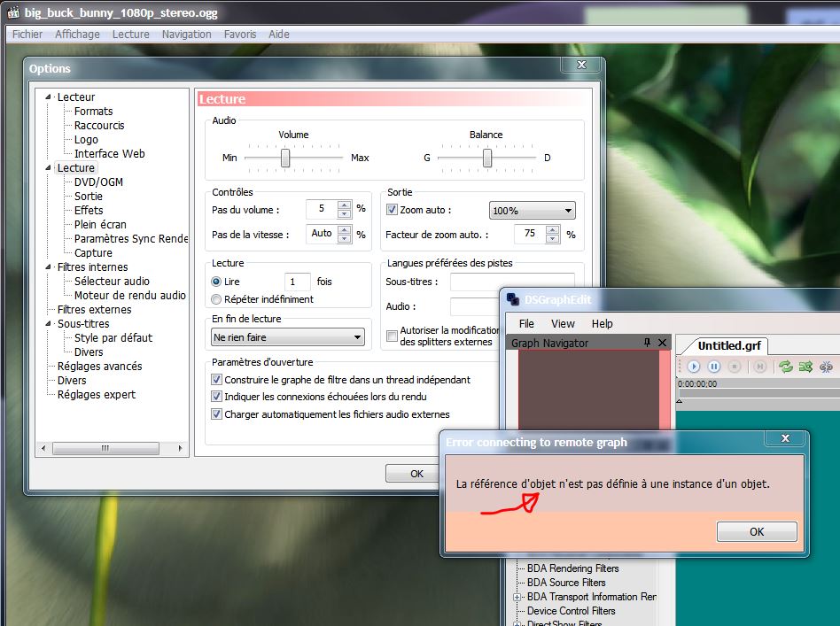This screenshot has width=840, height=626.
Task: Click the tree scrollbar right arrow
Action: click(x=180, y=448)
